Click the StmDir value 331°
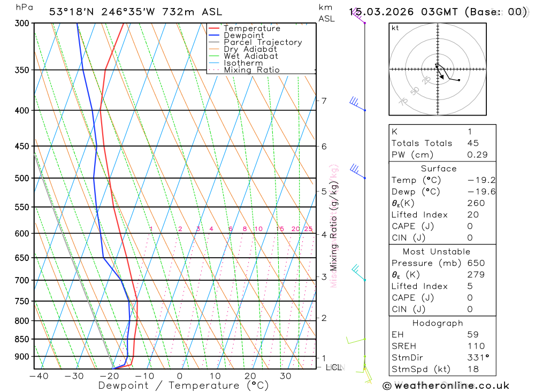This screenshot has width=535, height=392. pyautogui.click(x=478, y=358)
